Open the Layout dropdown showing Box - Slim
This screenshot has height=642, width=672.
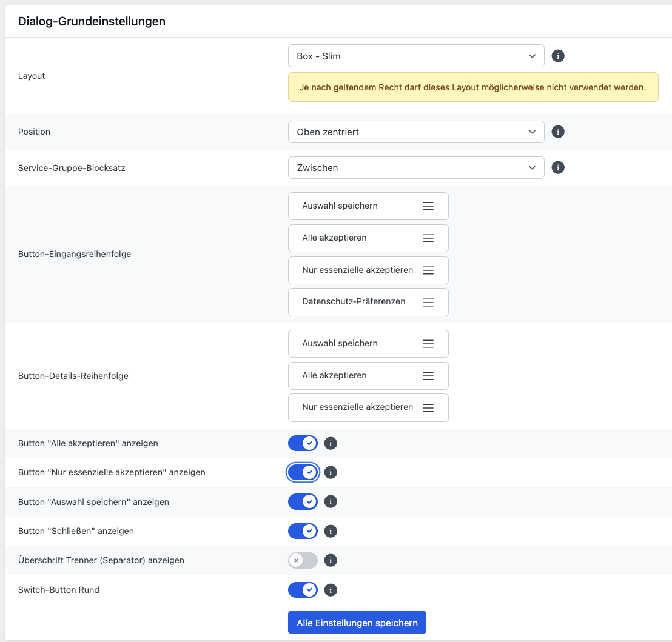(415, 56)
